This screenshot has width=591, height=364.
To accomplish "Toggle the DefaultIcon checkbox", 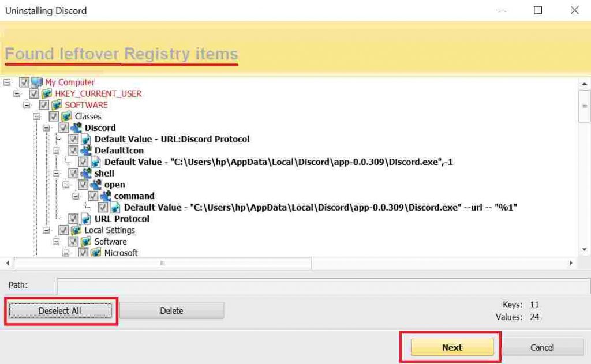I will [x=73, y=151].
